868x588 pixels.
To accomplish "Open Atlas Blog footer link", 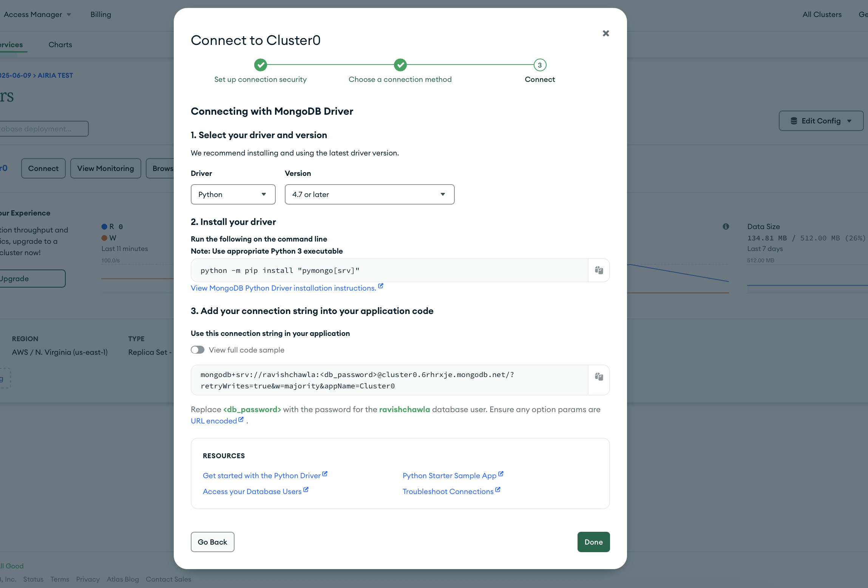I will (x=123, y=579).
